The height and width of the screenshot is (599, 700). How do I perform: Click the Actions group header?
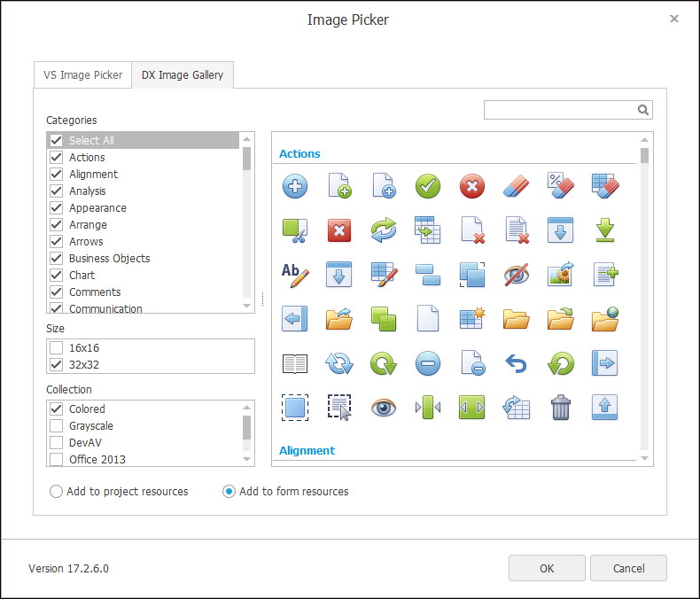pos(299,153)
